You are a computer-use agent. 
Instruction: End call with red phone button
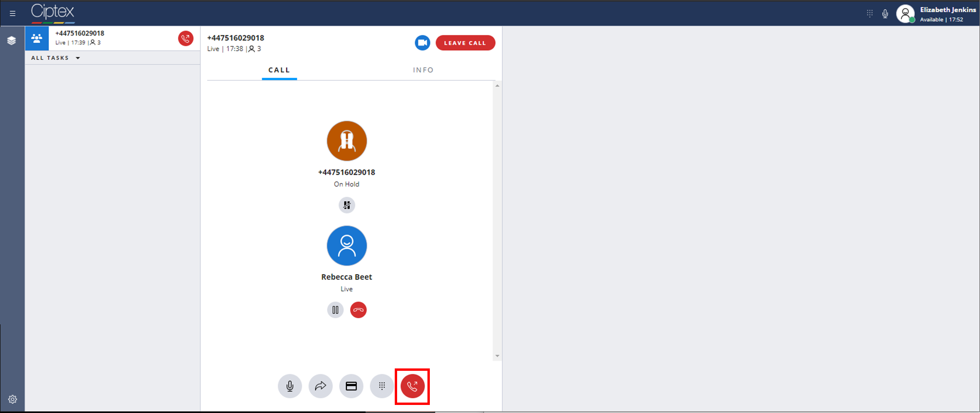(413, 386)
